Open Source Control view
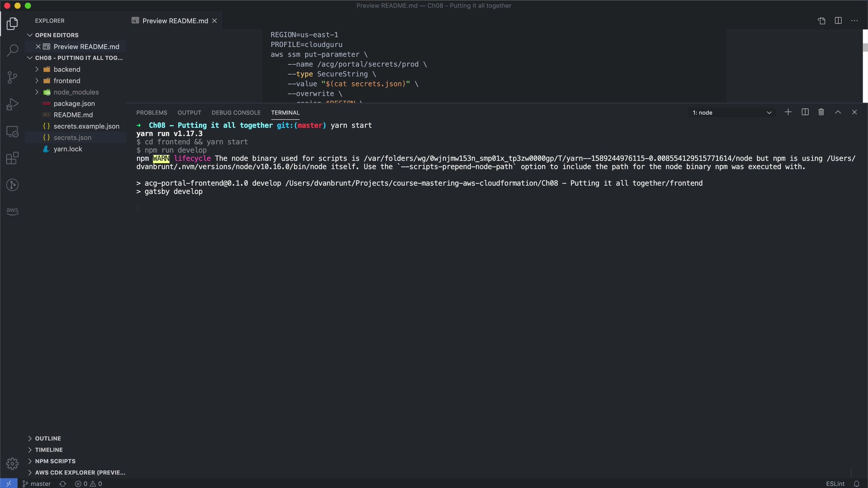Image resolution: width=868 pixels, height=488 pixels. tap(12, 77)
